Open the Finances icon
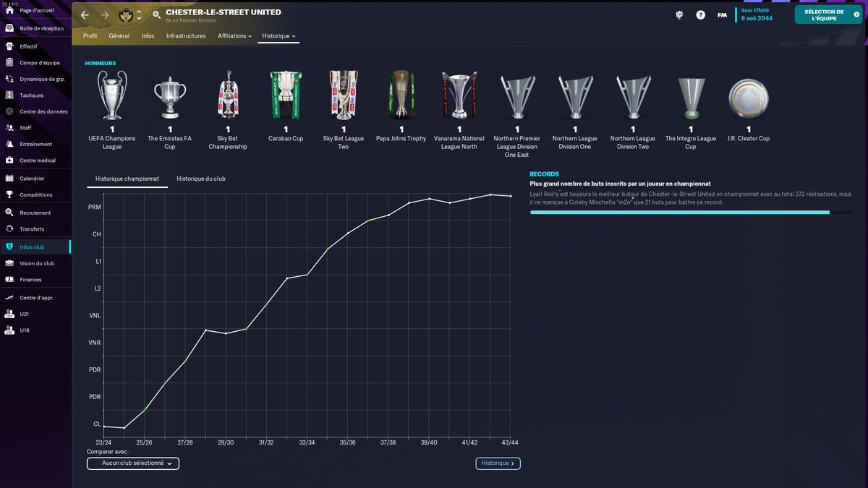The width and height of the screenshot is (868, 488). [x=9, y=280]
